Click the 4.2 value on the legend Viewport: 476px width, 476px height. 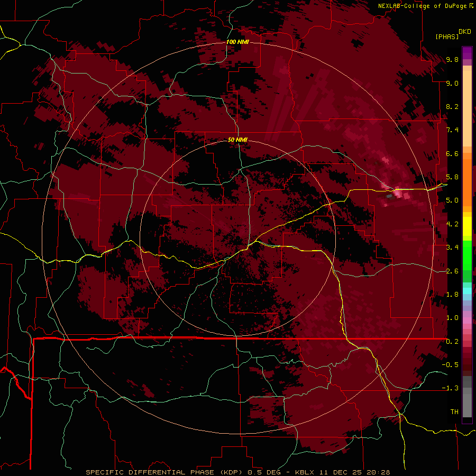pyautogui.click(x=452, y=224)
